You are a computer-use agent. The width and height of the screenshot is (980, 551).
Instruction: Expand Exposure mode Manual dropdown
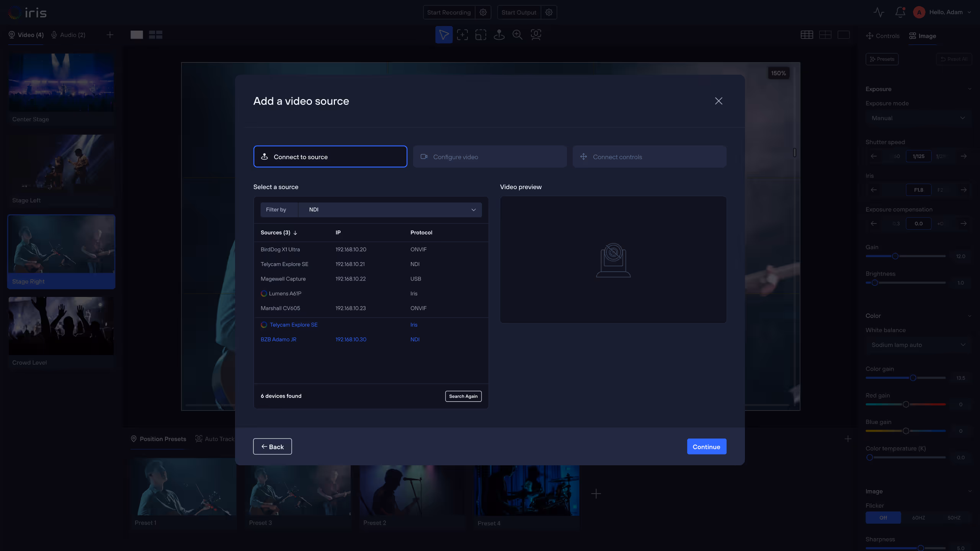pos(918,118)
